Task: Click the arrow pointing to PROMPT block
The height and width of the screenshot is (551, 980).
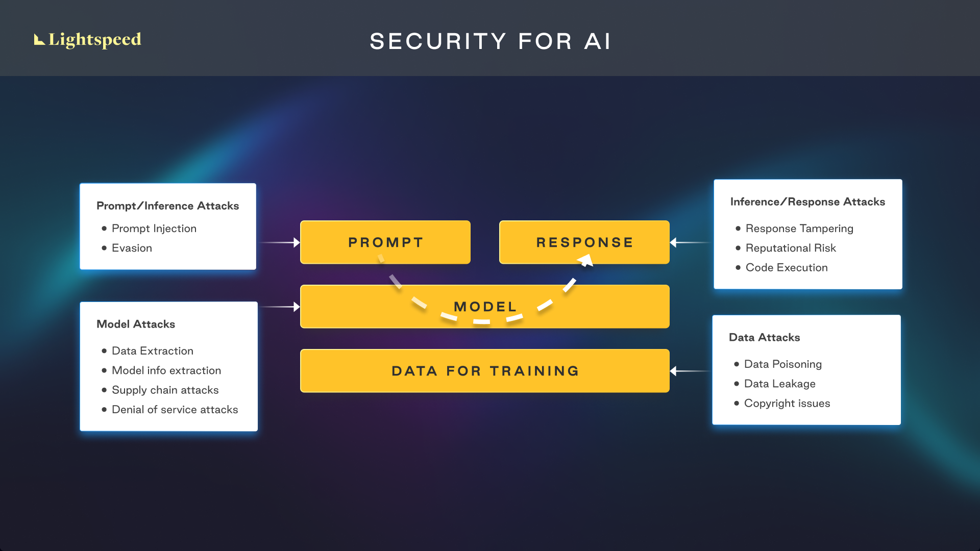Action: 284,241
